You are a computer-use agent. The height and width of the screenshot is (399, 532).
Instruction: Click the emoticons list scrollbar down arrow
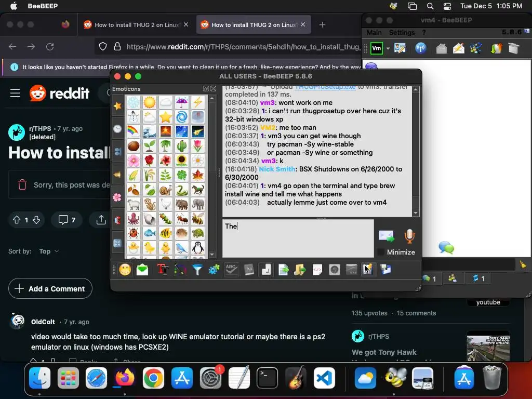pos(212,254)
